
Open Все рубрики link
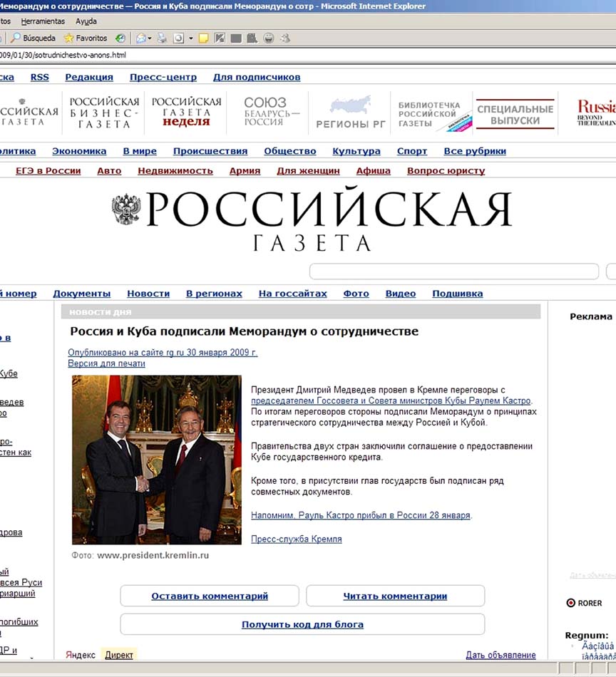(475, 151)
